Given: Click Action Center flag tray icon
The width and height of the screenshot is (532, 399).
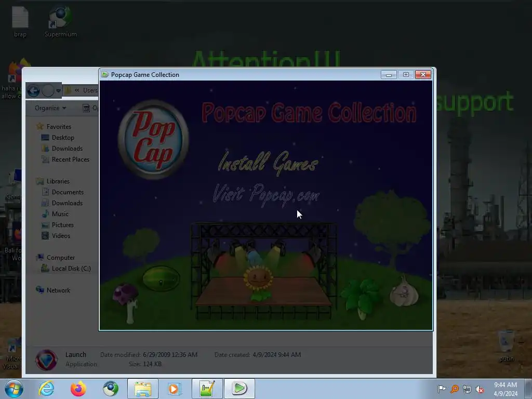Looking at the screenshot, I should coord(442,389).
